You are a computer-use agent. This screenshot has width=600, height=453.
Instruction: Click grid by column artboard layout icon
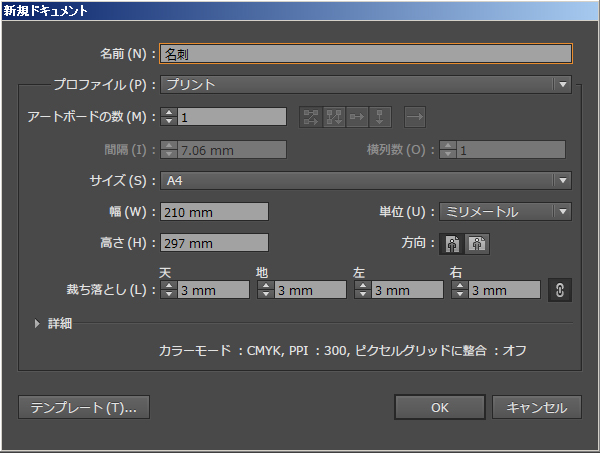334,117
